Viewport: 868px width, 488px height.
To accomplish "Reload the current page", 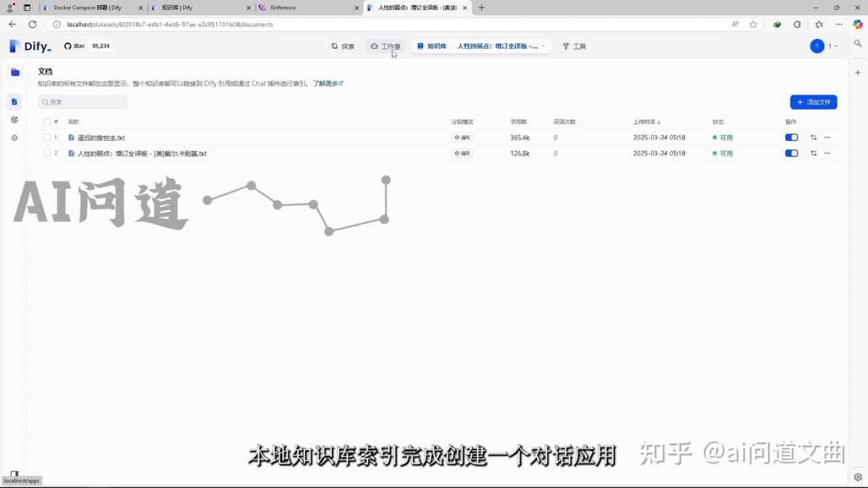I will [32, 24].
